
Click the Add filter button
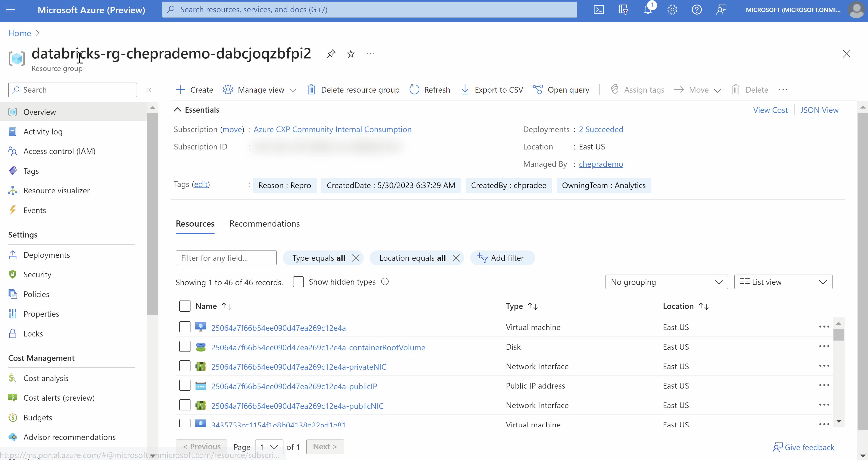click(x=502, y=258)
